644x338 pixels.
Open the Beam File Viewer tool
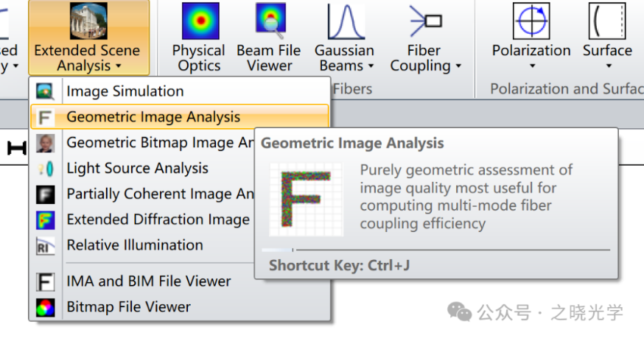pyautogui.click(x=269, y=21)
